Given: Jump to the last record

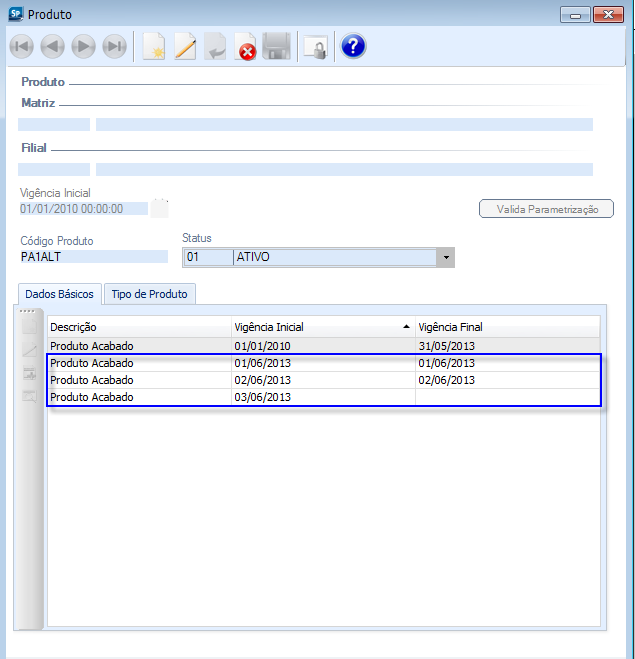Looking at the screenshot, I should (115, 47).
